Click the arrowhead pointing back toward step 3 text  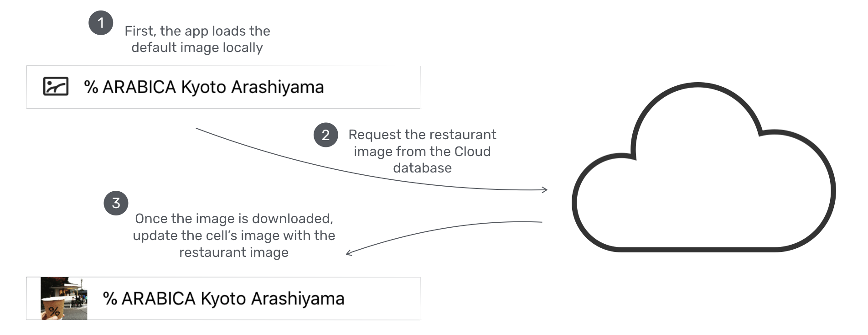(349, 253)
